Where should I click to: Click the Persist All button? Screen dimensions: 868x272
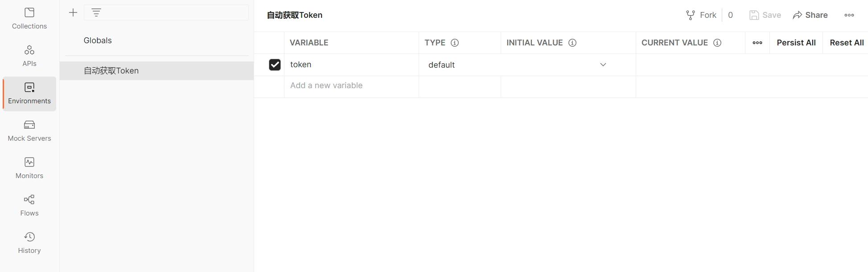coord(796,43)
